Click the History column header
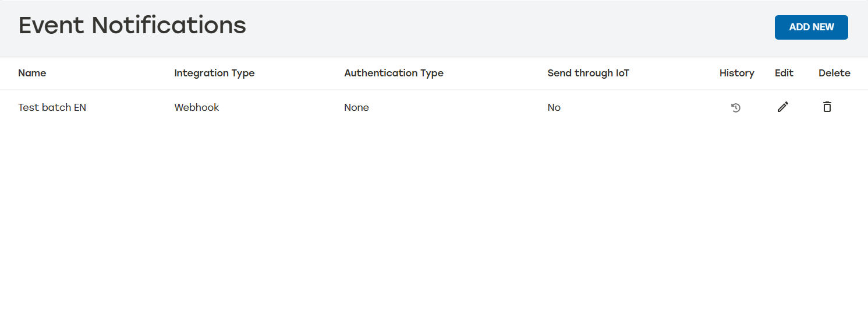Screen dimensions: 868x309 click(736, 73)
